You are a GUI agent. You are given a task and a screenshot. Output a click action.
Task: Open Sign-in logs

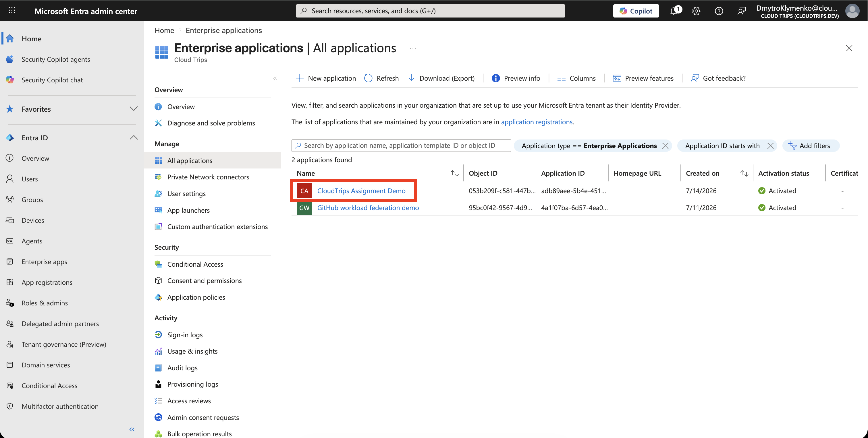(185, 335)
